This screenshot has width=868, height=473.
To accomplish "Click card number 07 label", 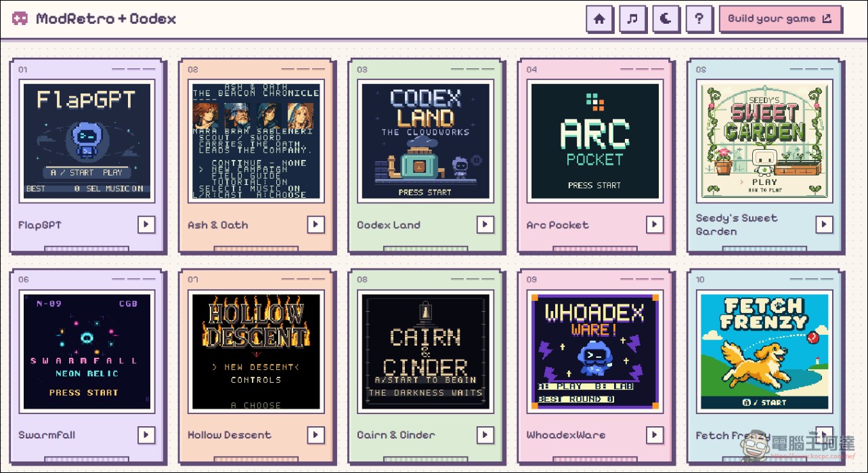I will (x=193, y=280).
